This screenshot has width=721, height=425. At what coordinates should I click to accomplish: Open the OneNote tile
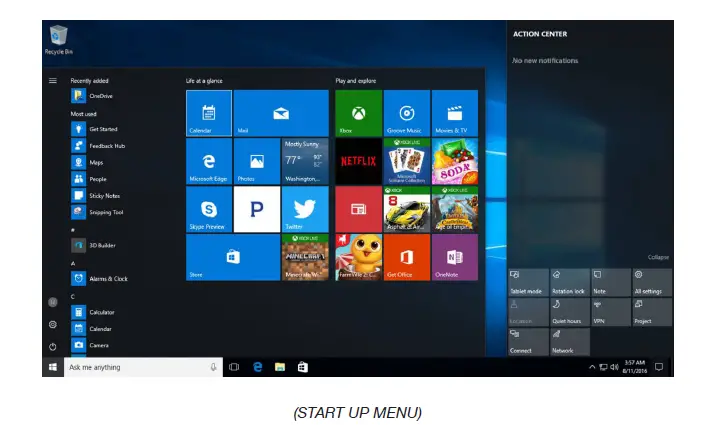tap(454, 257)
